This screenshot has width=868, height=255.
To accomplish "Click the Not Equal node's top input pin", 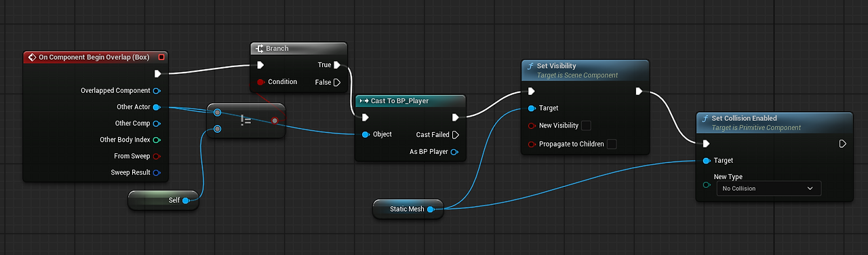I will (217, 113).
